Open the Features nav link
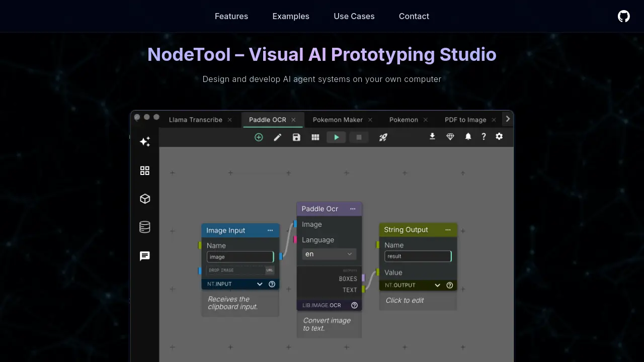Viewport: 644px width, 362px height. (231, 16)
